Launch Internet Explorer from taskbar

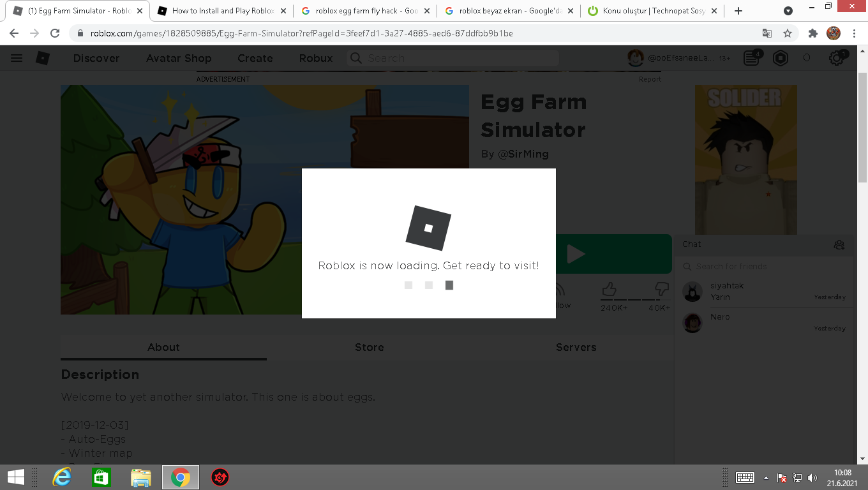pyautogui.click(x=62, y=477)
